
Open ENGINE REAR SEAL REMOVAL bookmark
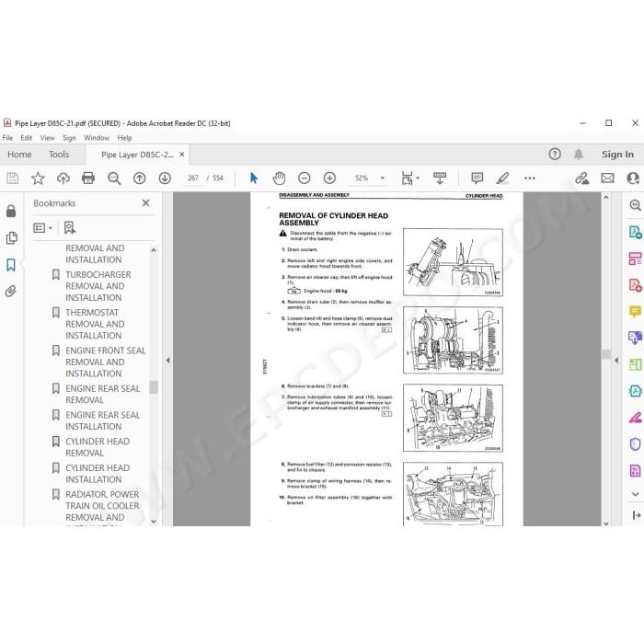pyautogui.click(x=103, y=395)
